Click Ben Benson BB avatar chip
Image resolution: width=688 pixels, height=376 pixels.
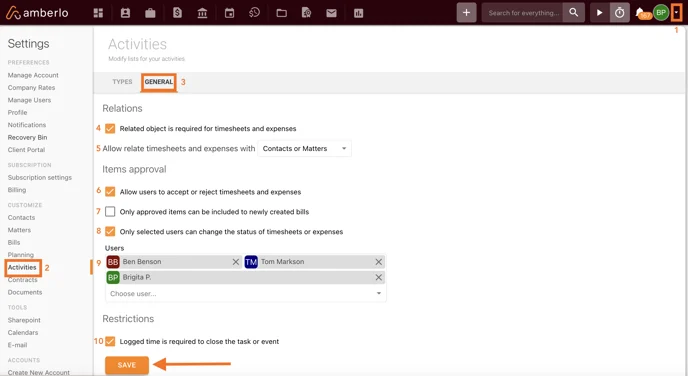[x=113, y=262]
